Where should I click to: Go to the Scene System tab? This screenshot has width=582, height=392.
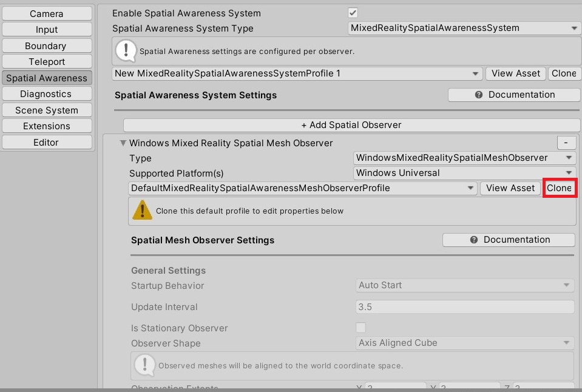point(47,110)
